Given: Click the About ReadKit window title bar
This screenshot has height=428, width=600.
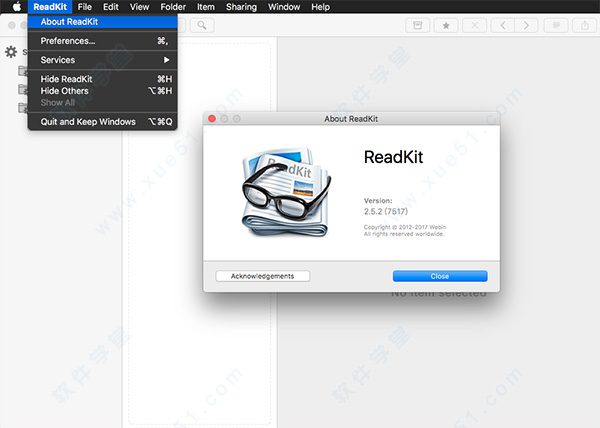Looking at the screenshot, I should pyautogui.click(x=351, y=119).
